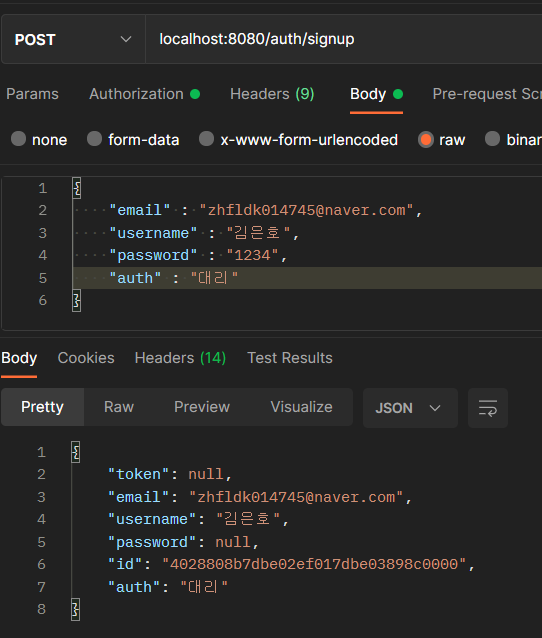
Task: Place cursor at request editor line number 1
Action: 43,188
